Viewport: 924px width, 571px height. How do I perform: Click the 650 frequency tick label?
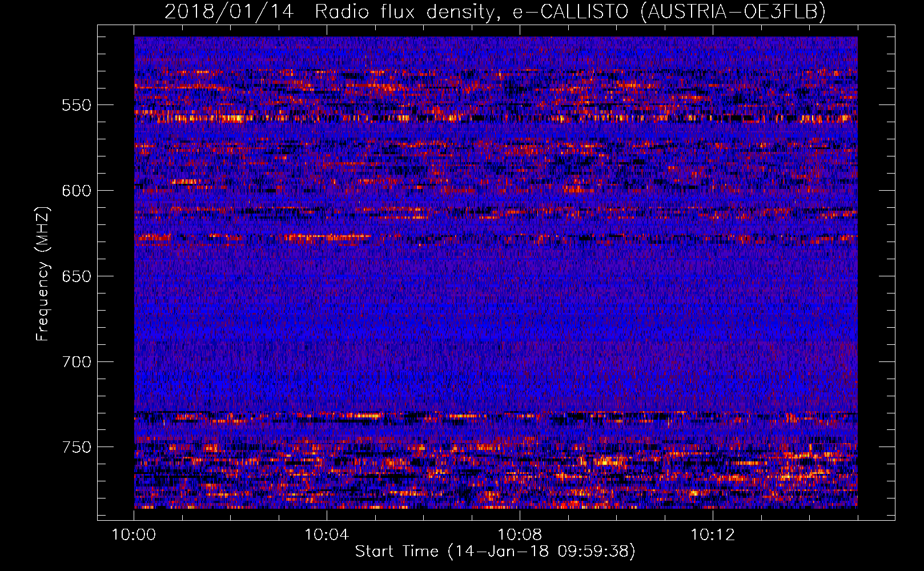[77, 276]
